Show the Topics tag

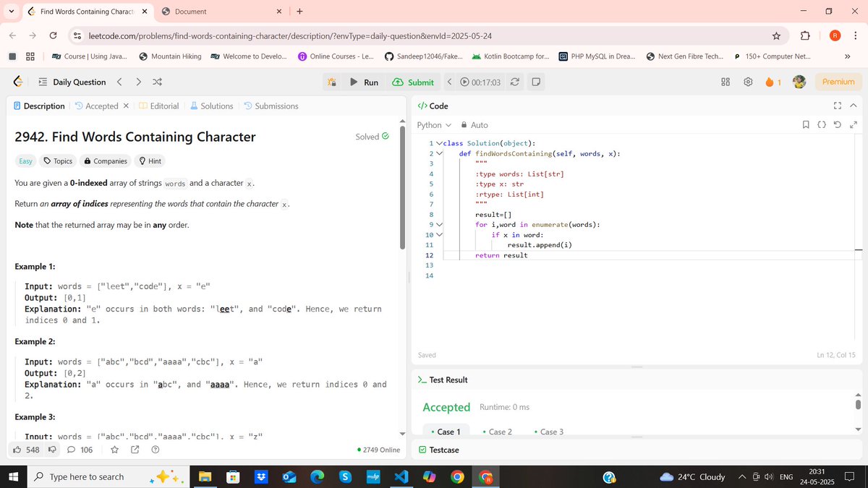coord(58,161)
